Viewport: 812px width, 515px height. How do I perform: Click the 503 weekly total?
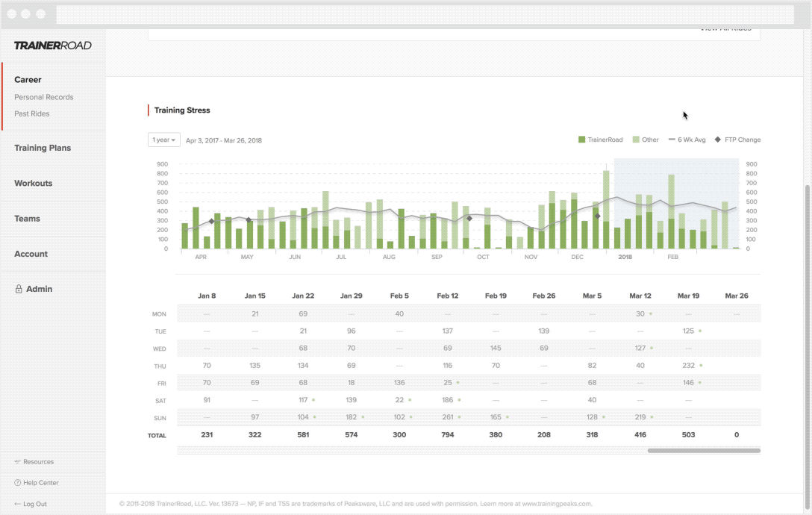(688, 434)
